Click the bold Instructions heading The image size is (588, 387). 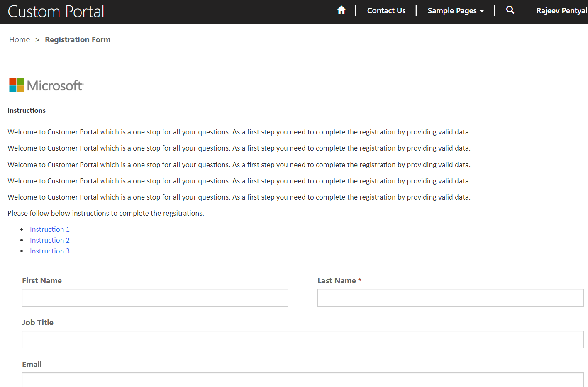[26, 110]
